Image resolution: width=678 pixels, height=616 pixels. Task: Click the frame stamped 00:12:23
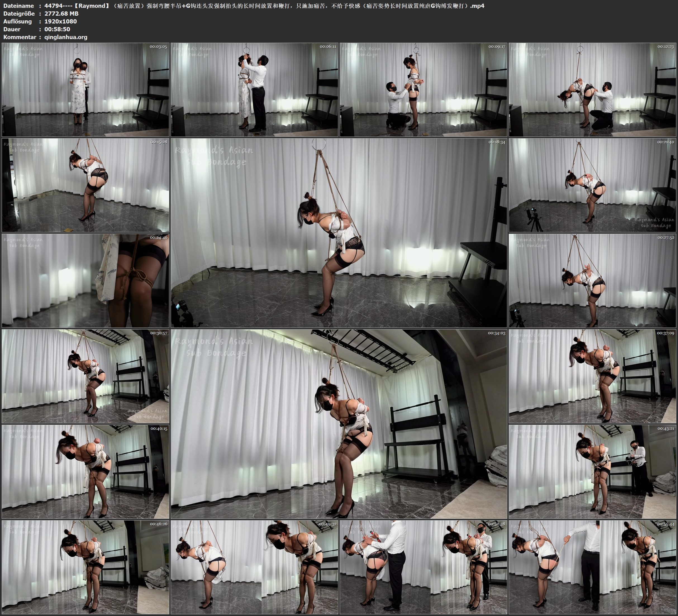(592, 89)
